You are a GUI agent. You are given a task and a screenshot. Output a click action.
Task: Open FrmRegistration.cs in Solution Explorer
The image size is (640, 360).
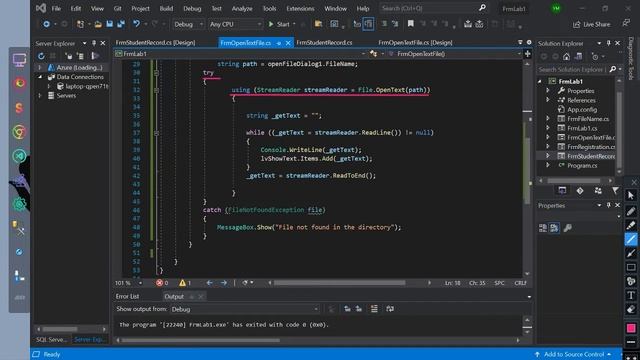tap(591, 147)
